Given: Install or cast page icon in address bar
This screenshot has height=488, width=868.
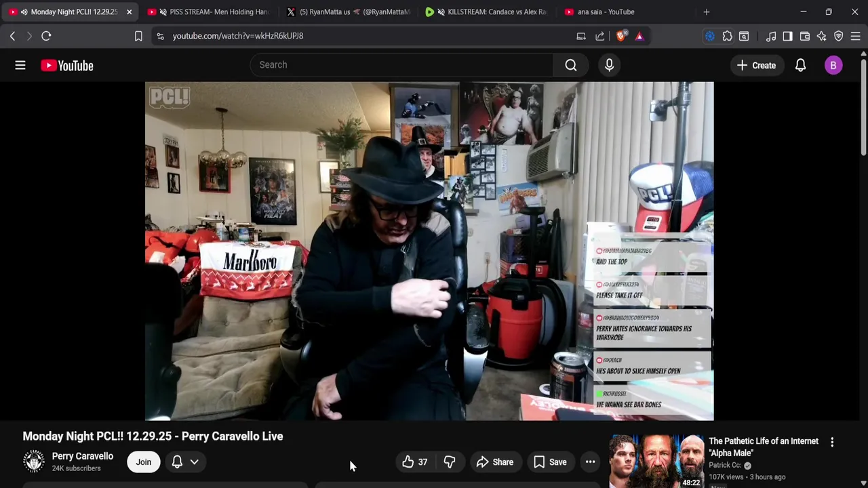Looking at the screenshot, I should tap(581, 36).
